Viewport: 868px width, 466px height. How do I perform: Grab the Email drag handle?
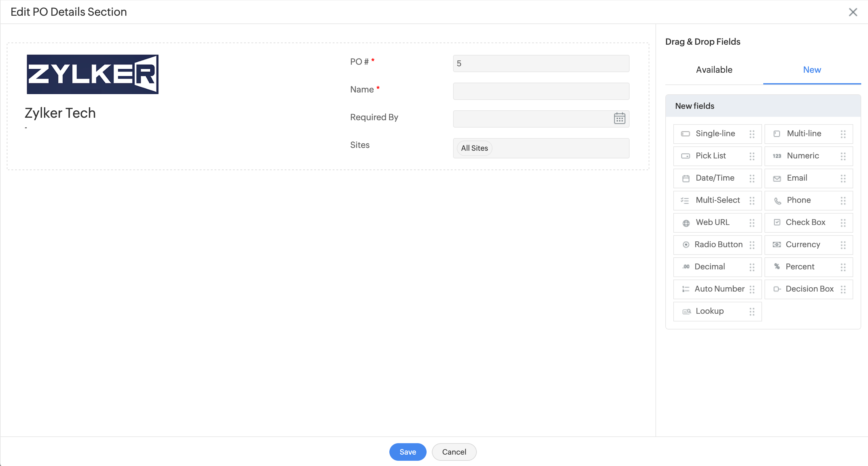[843, 178]
